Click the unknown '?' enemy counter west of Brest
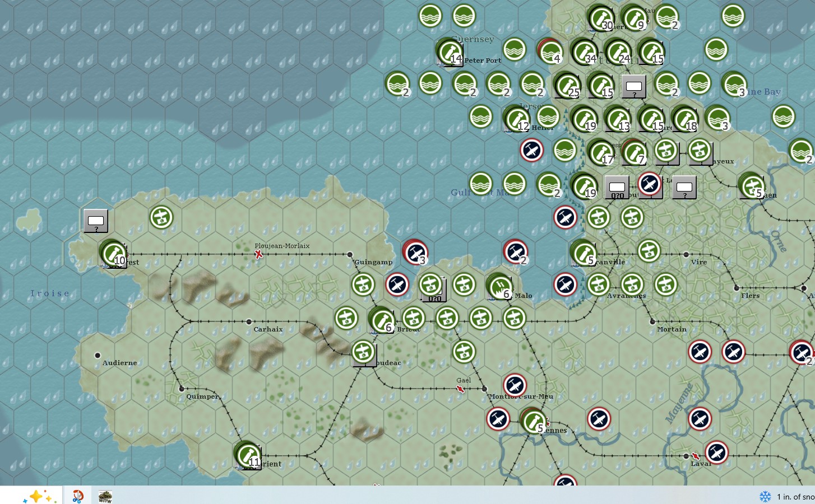Screen dimensions: 815x504 click(x=95, y=220)
